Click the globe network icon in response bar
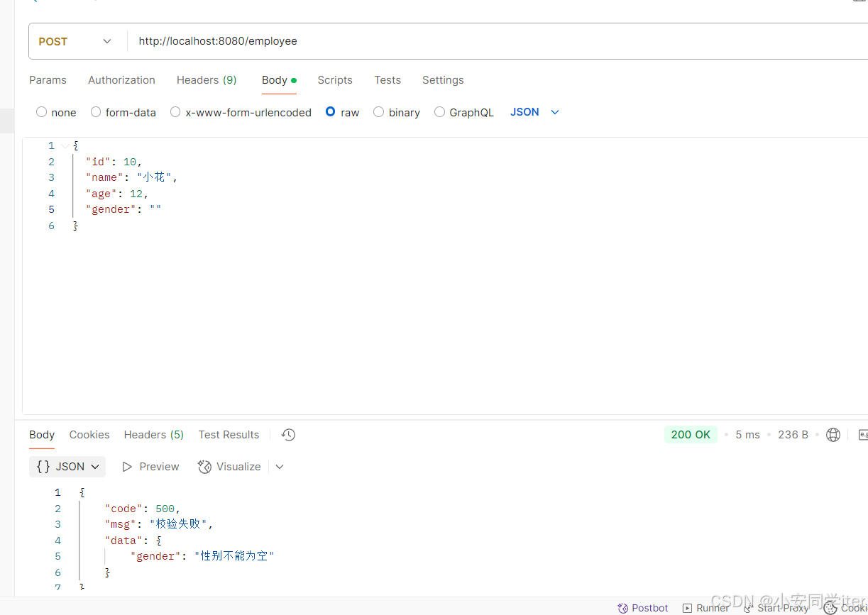Viewport: 868px width, 615px height. click(833, 435)
